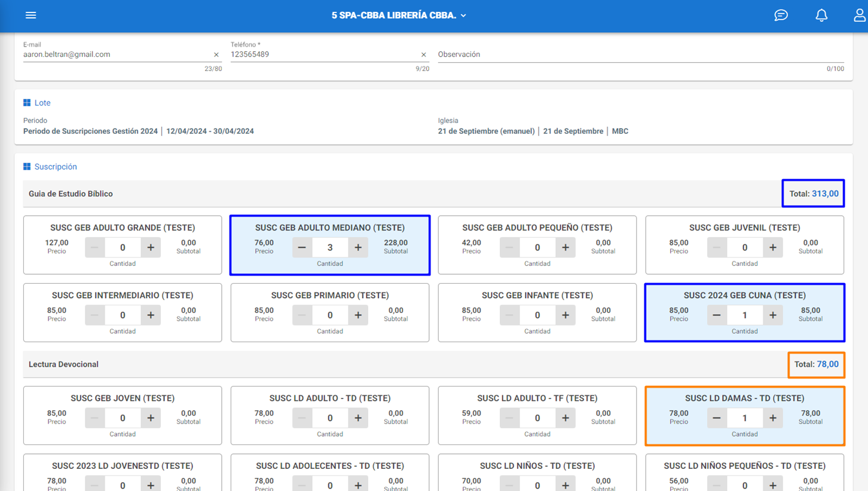The image size is (868, 491).
Task: Expand the 5 SPA-CBBA LIBRERÍA CBBA. dropdown
Action: (399, 16)
